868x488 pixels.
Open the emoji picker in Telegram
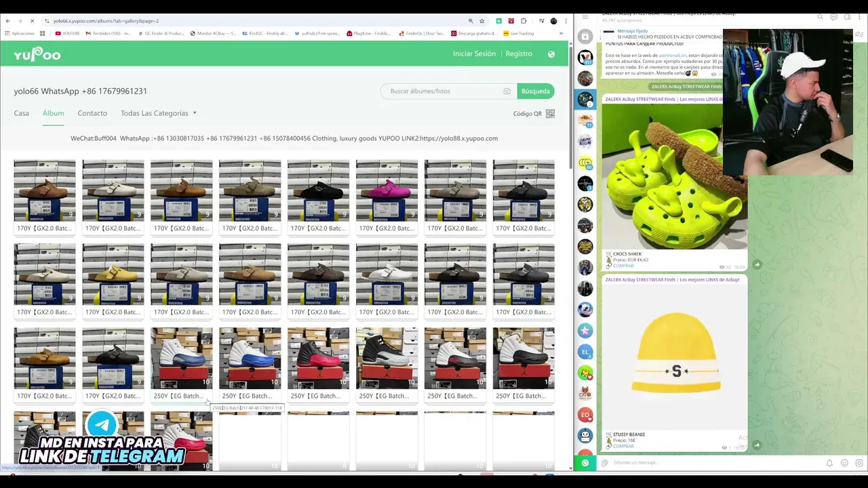click(x=844, y=463)
